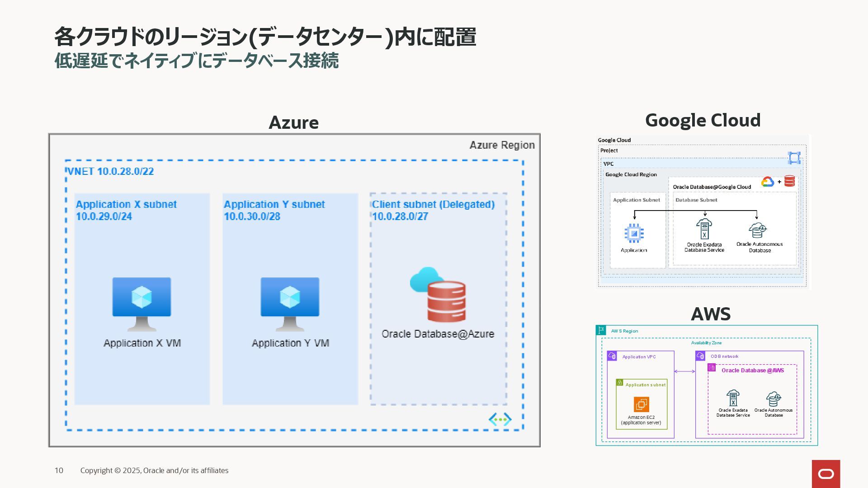Image resolution: width=868 pixels, height=488 pixels.
Task: Select the Amazon EC2 orange icon
Action: (x=642, y=404)
